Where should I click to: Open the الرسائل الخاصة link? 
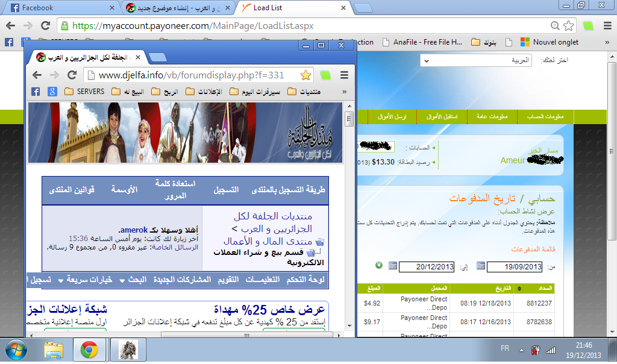(x=175, y=247)
